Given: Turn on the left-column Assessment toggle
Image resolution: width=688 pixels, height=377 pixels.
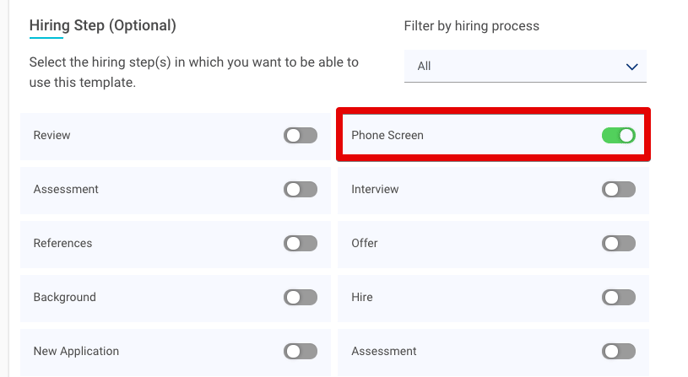Looking at the screenshot, I should [300, 190].
